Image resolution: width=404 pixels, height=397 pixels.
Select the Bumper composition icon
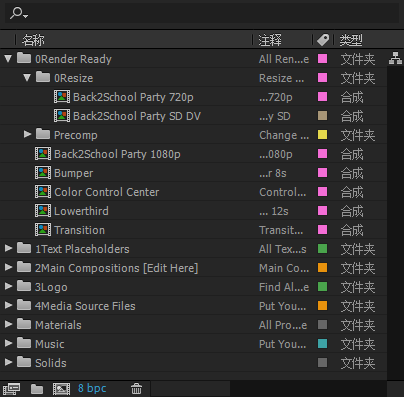43,173
